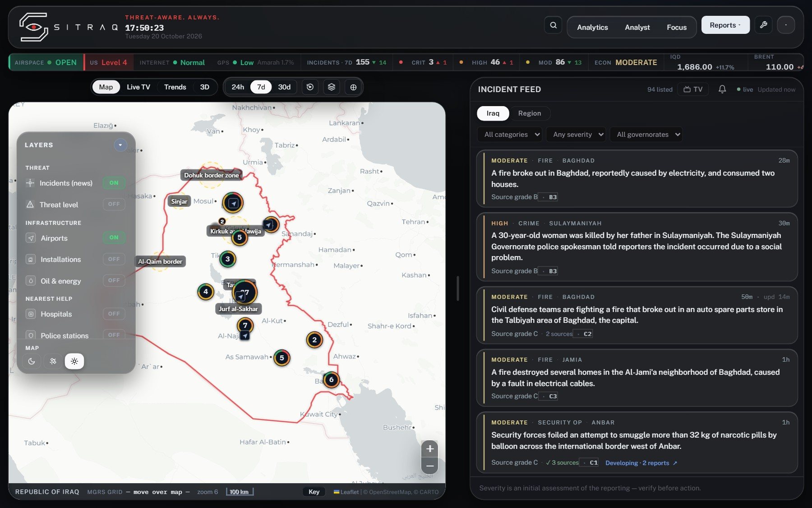The width and height of the screenshot is (812, 508).
Task: Open the Leaflet attribution link
Action: (346, 492)
